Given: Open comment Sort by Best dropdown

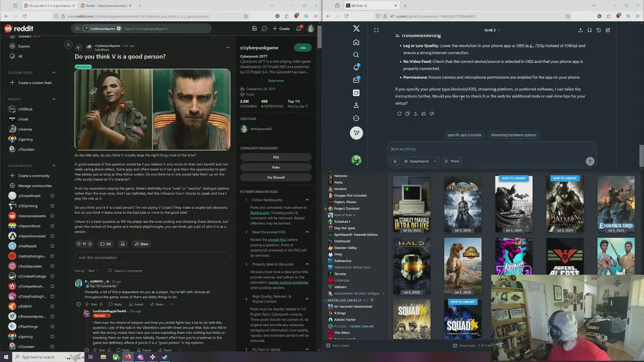Looking at the screenshot, I should (94, 270).
